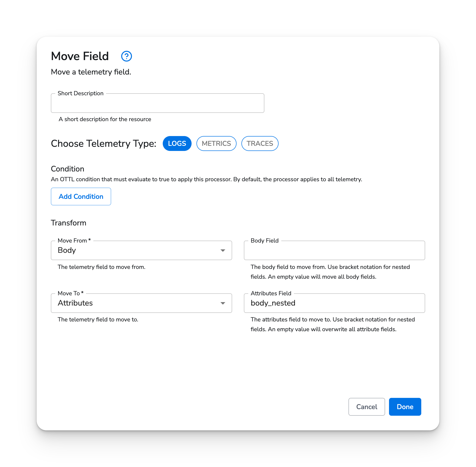Select Body from Move From dropdown

pyautogui.click(x=141, y=250)
